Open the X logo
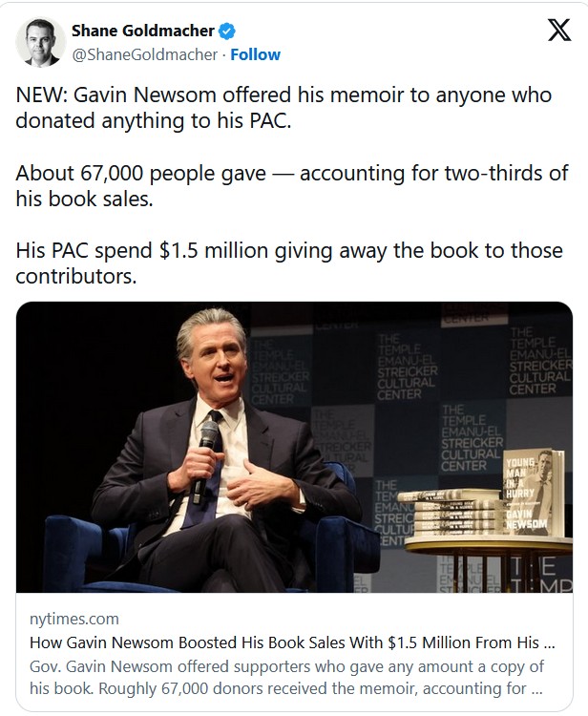 (558, 31)
